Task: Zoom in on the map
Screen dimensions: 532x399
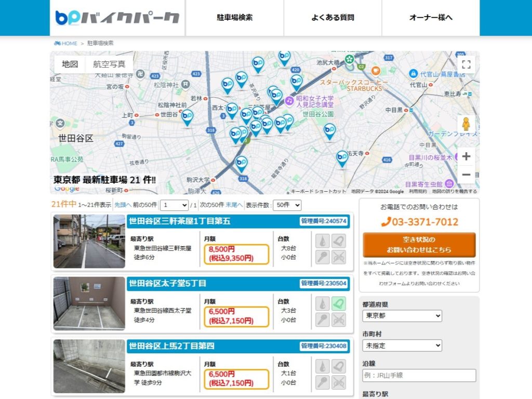Action: [x=466, y=156]
